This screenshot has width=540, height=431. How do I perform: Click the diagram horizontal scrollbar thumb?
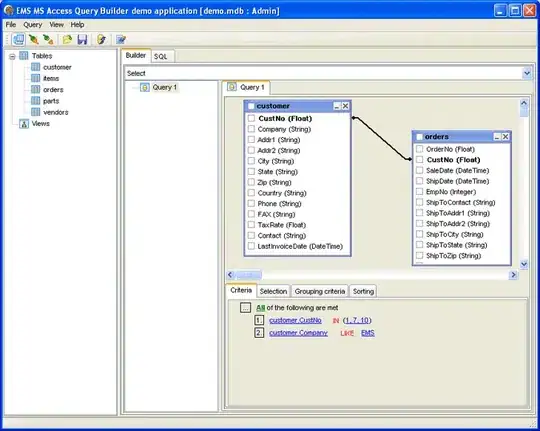248,275
